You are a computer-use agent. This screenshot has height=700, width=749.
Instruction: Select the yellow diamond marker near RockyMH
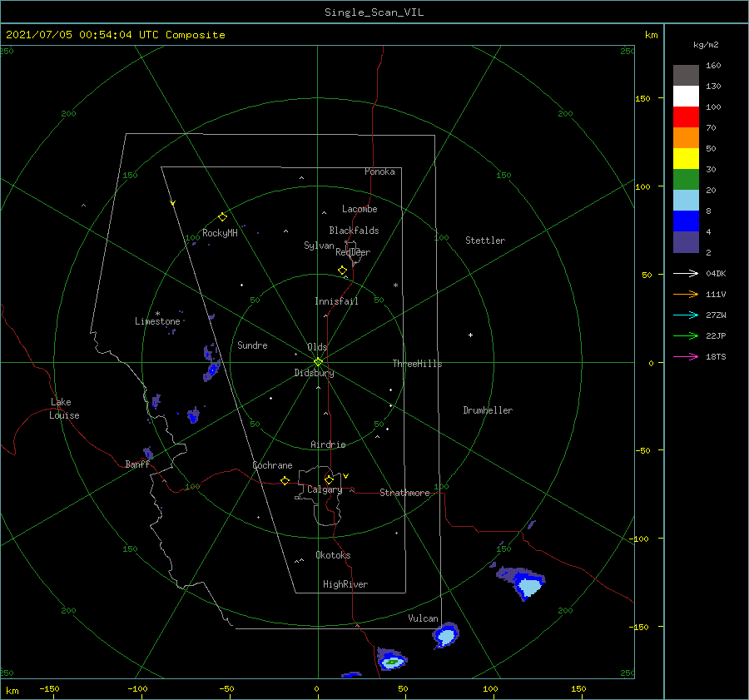(222, 217)
